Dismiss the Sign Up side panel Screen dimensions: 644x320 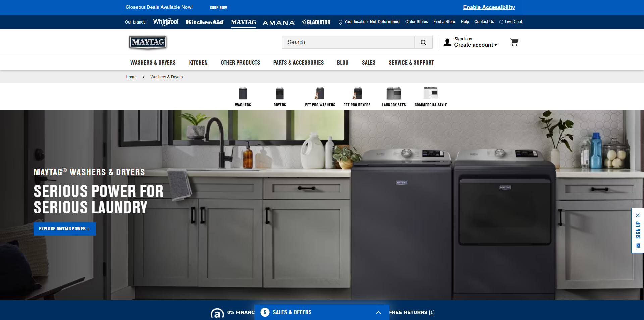tap(637, 215)
